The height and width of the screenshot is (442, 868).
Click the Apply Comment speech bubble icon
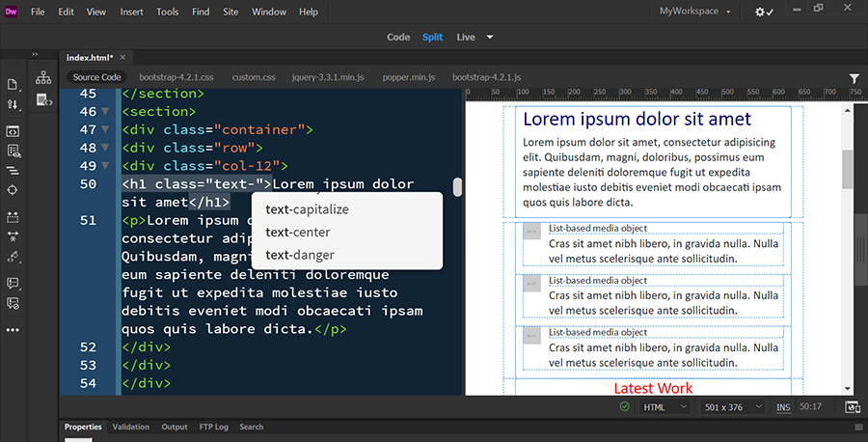coord(13,283)
